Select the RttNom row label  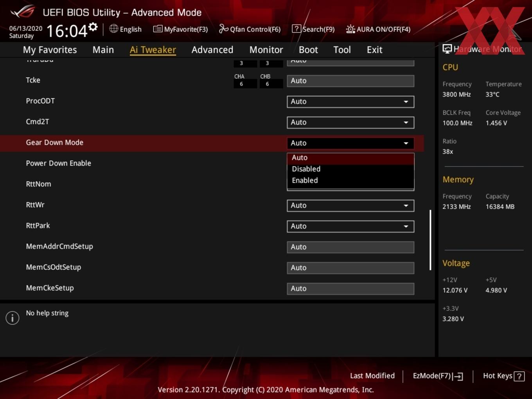tap(38, 184)
